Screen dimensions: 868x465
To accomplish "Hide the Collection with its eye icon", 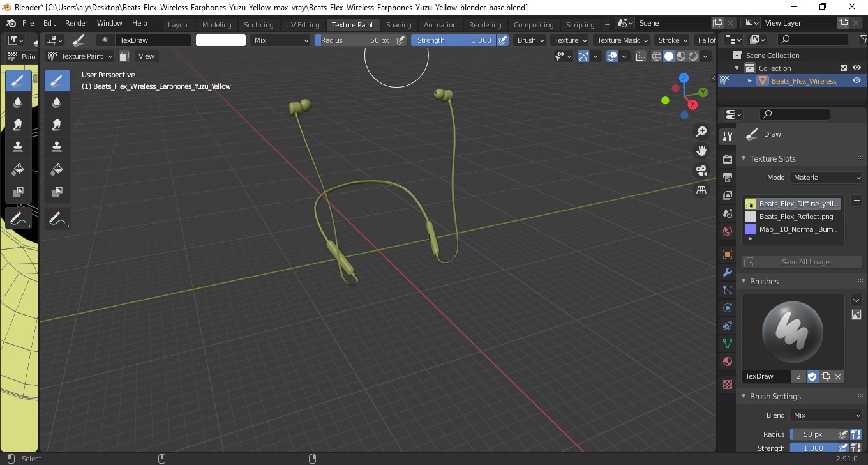I will [857, 68].
